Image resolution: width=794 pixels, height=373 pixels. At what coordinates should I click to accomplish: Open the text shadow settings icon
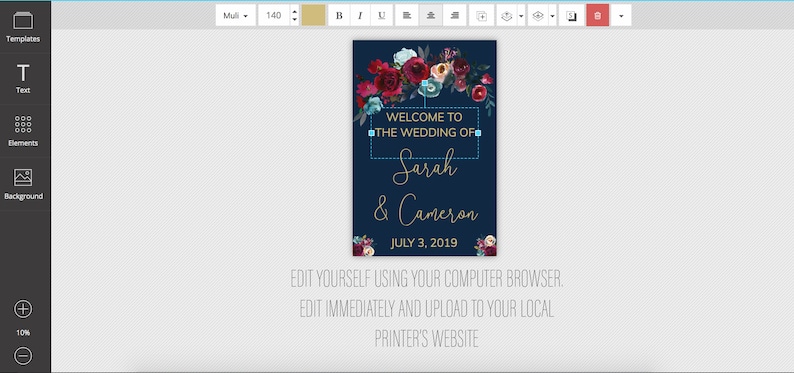tap(572, 16)
